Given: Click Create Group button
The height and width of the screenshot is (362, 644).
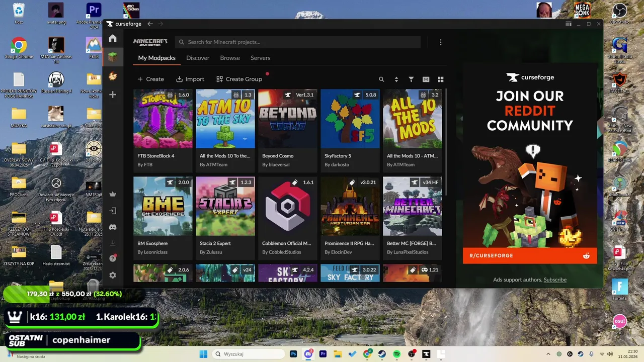Looking at the screenshot, I should (239, 79).
